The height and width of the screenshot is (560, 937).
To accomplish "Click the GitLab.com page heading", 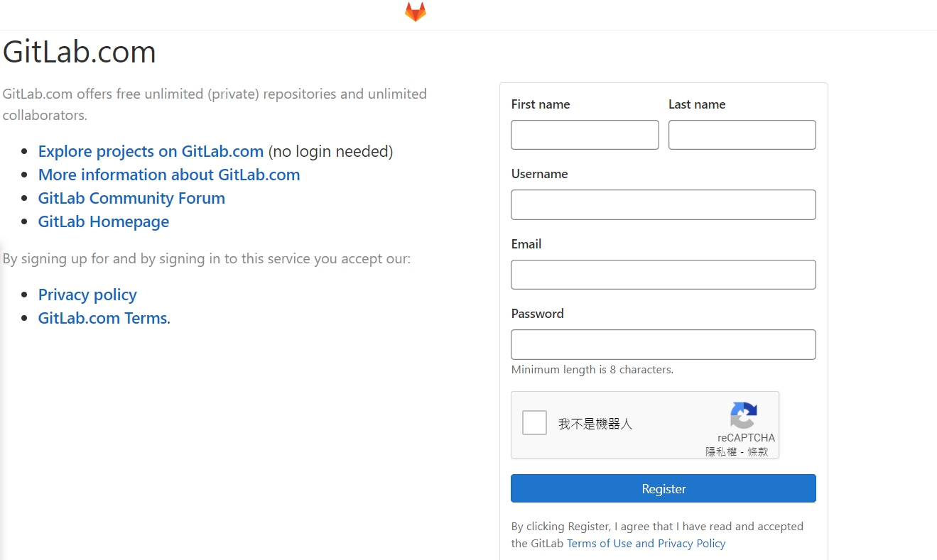I will (80, 52).
